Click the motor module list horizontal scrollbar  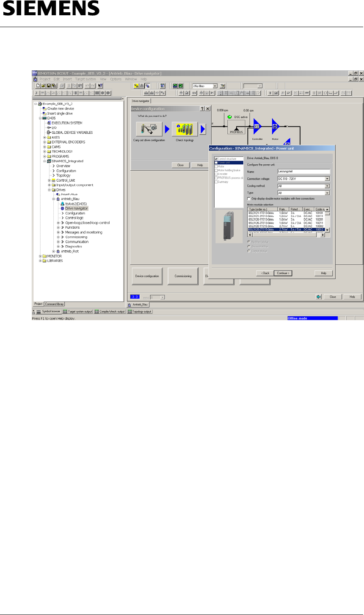[x=286, y=235]
